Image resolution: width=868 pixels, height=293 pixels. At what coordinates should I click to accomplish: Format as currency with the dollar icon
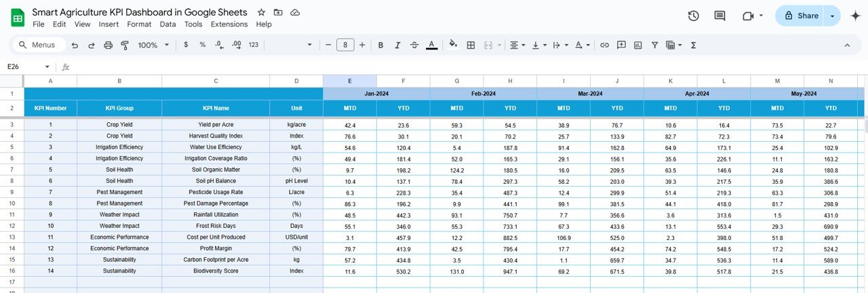[186, 45]
